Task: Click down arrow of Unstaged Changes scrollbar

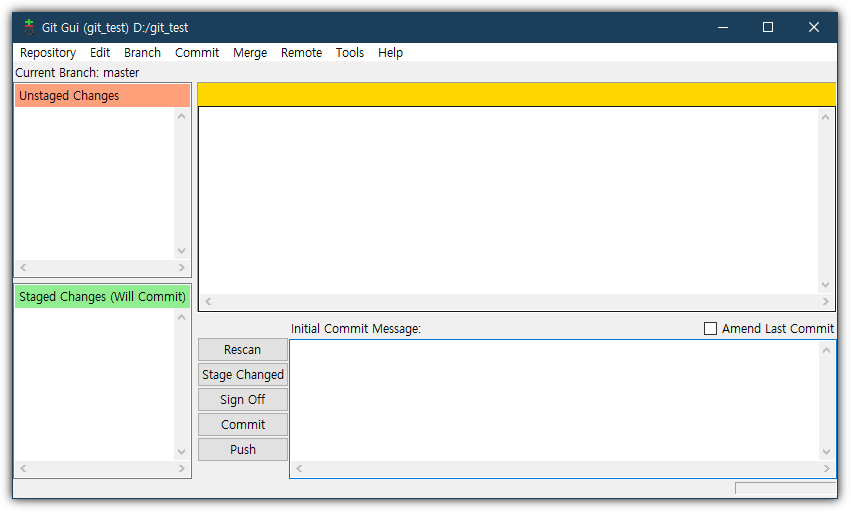Action: point(181,251)
